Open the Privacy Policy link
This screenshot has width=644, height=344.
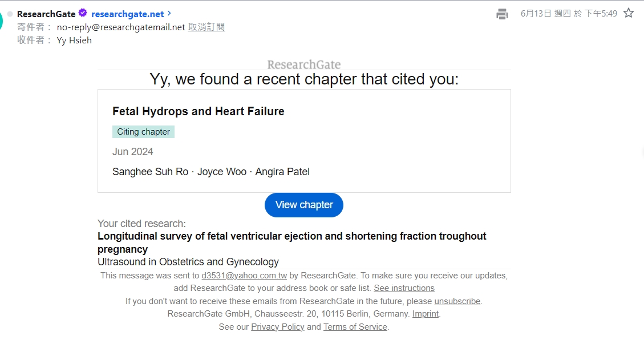pyautogui.click(x=278, y=327)
